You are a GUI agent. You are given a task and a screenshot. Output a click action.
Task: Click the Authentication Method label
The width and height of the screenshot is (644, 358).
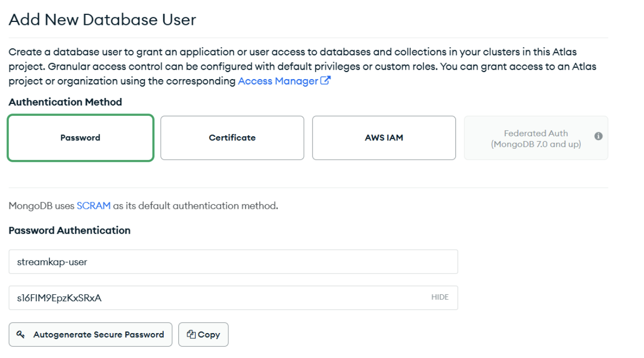(65, 102)
